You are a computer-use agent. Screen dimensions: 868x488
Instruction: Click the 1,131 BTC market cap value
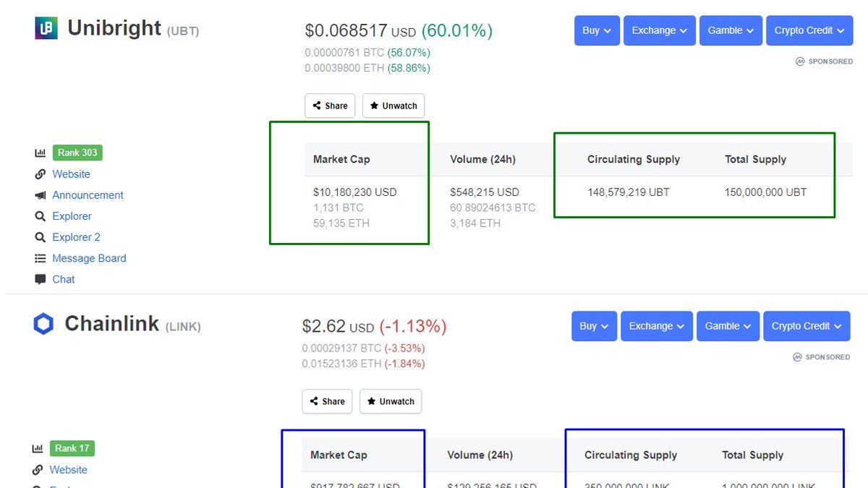tap(339, 207)
